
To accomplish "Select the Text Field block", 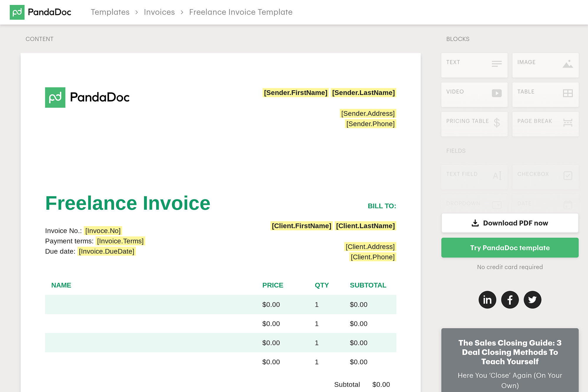I will pos(474,177).
